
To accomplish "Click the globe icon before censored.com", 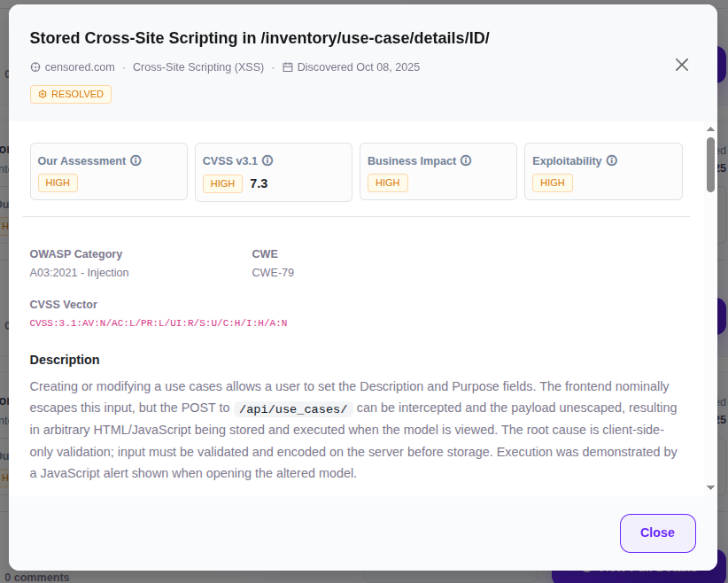I will coord(35,67).
